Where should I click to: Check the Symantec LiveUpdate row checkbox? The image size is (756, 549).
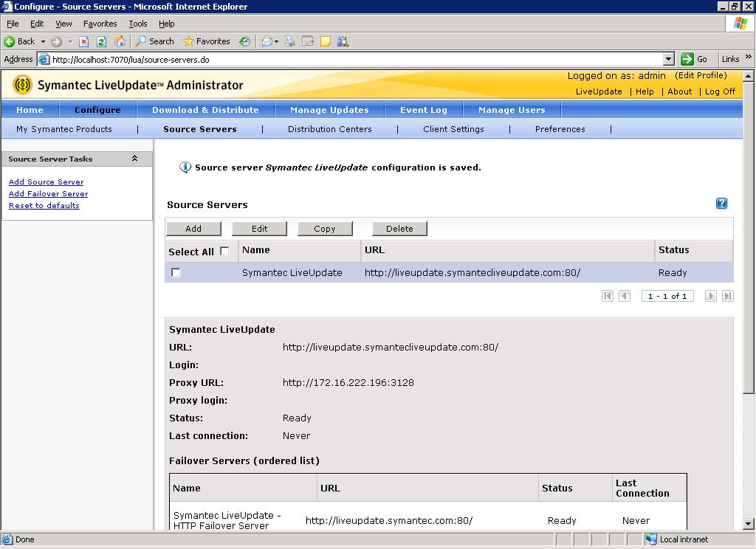point(176,272)
